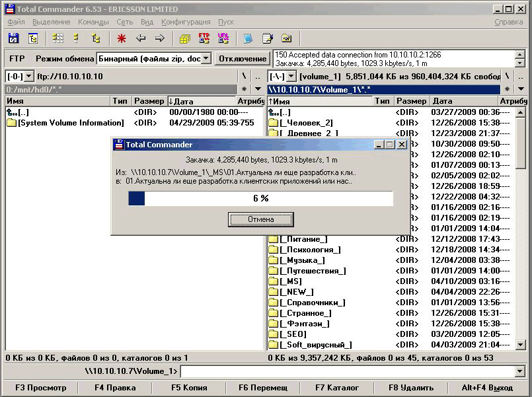
Task: Click the parent directory icon in right panel
Action: 274,112
